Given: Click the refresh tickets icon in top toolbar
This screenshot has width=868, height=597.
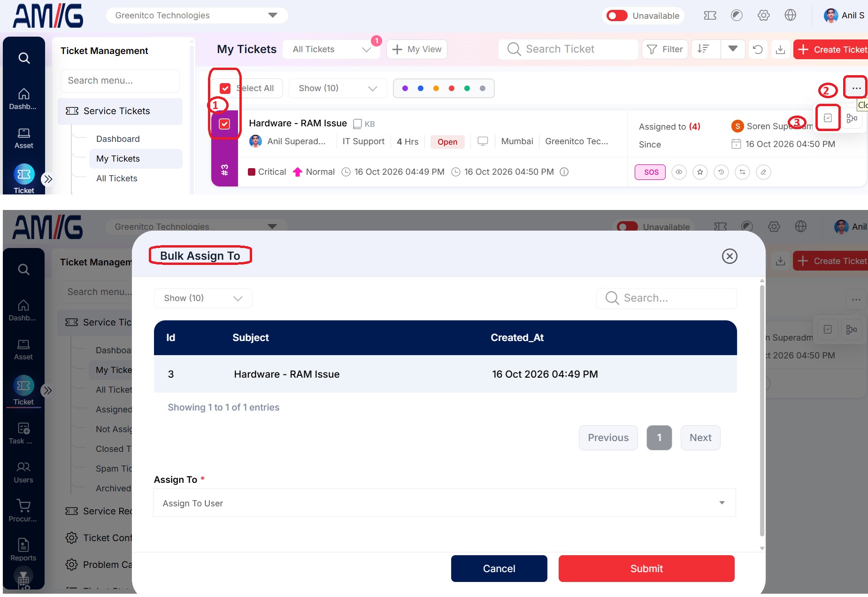Looking at the screenshot, I should coord(758,49).
